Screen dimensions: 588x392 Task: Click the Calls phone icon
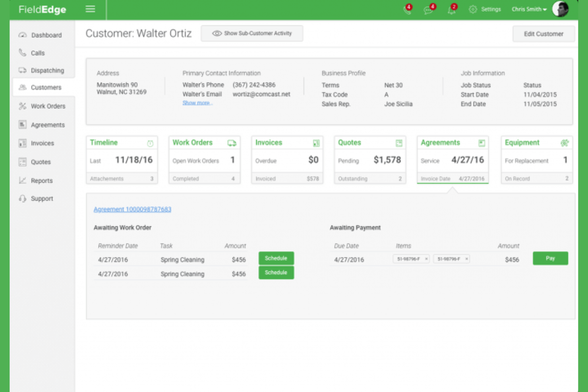pyautogui.click(x=22, y=52)
